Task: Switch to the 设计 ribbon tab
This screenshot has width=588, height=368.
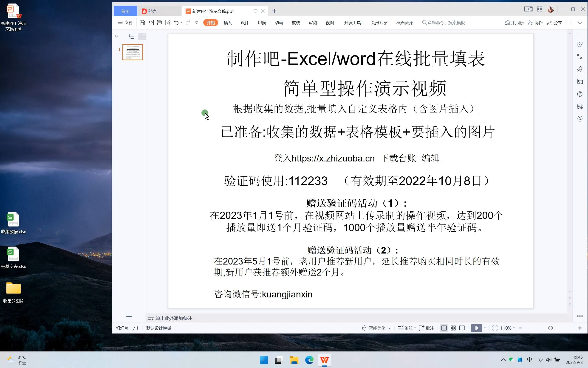Action: [x=245, y=23]
